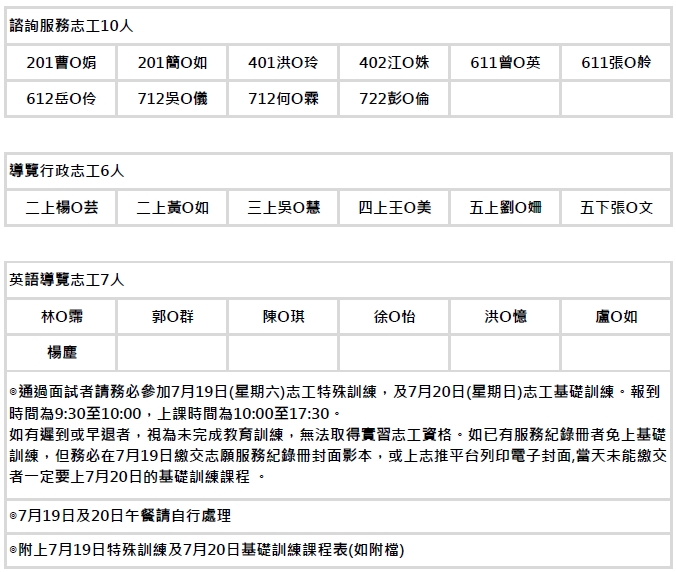
Task: Click the cell 201曹O娟
Action: pyautogui.click(x=61, y=63)
